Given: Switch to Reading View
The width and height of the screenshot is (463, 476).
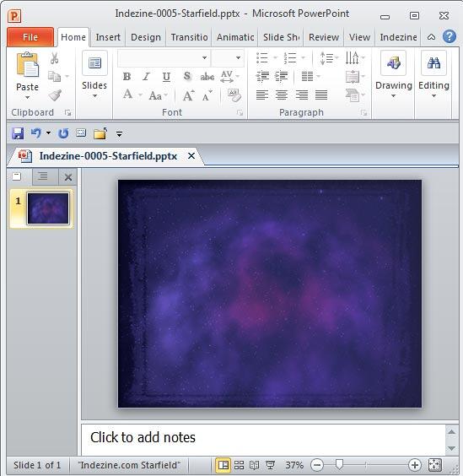Looking at the screenshot, I should pyautogui.click(x=254, y=465).
